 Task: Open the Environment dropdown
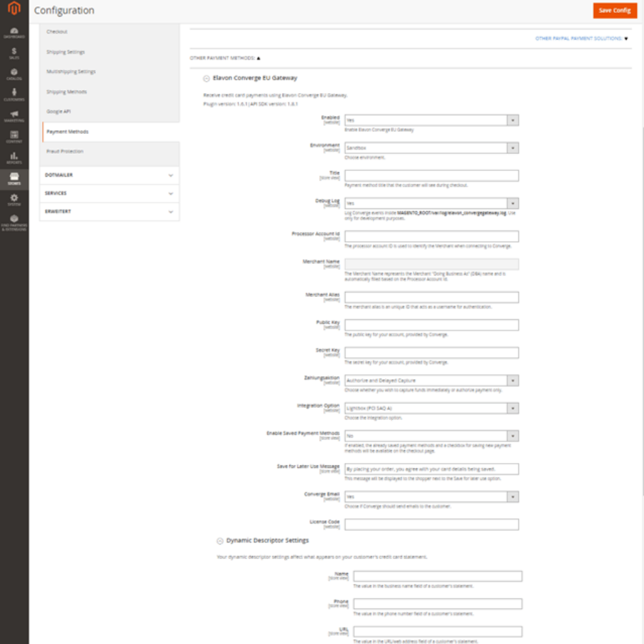click(431, 148)
